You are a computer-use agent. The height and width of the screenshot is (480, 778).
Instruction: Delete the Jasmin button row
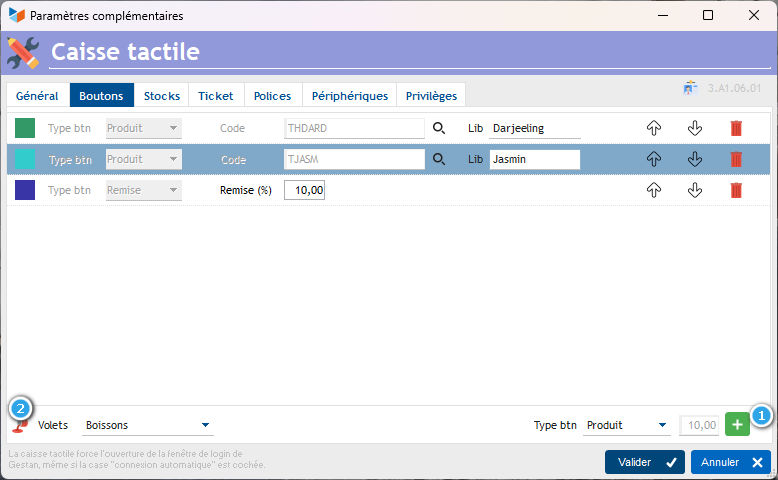click(x=736, y=159)
